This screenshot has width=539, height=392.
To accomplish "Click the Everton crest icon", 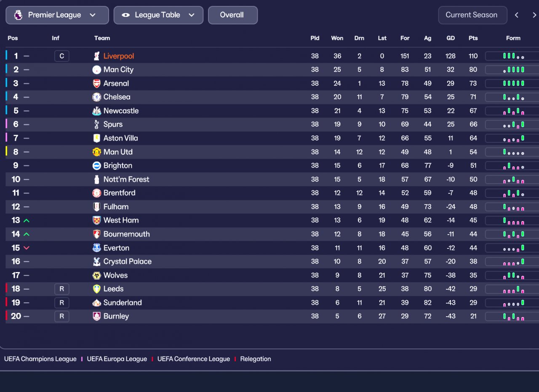I will pyautogui.click(x=96, y=248).
